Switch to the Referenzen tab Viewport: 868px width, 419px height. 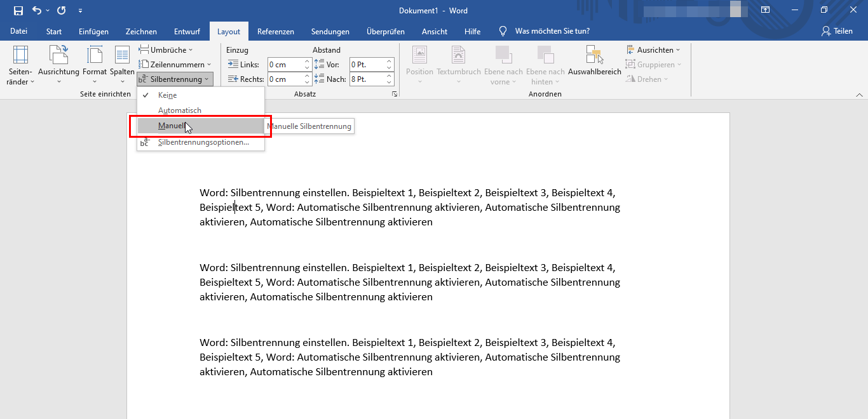click(276, 32)
